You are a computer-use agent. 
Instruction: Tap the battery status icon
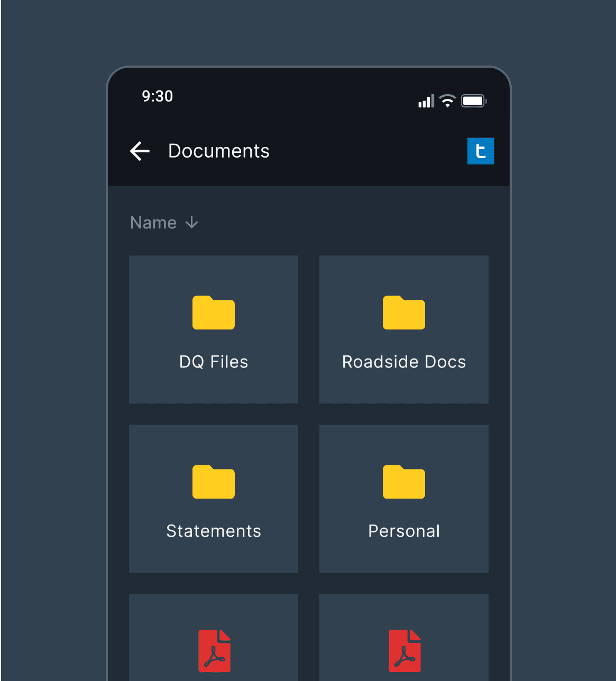coord(473,100)
